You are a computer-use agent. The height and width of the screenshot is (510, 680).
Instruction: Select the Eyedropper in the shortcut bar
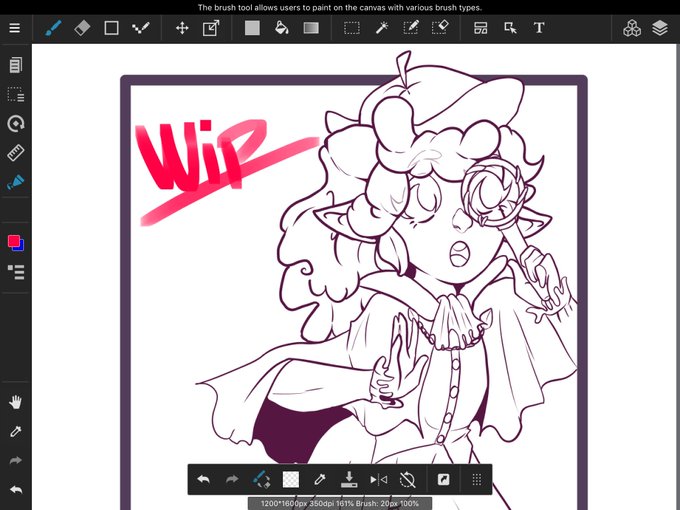tap(320, 480)
